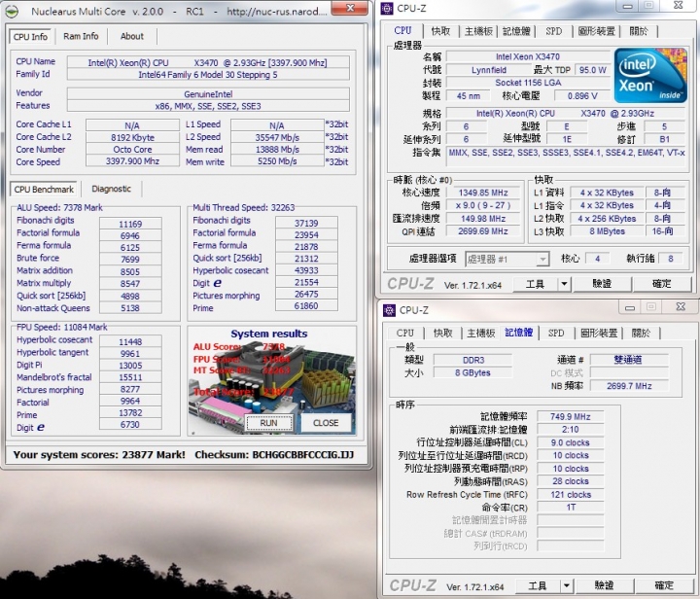This screenshot has height=599, width=700.
Task: Click 確定 button in memory CPU-Z window
Action: [x=664, y=585]
